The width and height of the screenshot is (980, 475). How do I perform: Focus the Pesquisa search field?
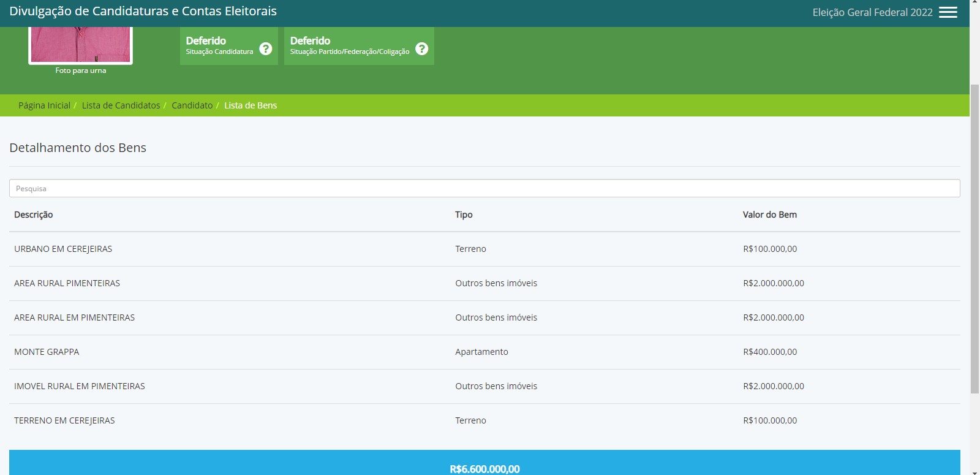click(x=484, y=188)
